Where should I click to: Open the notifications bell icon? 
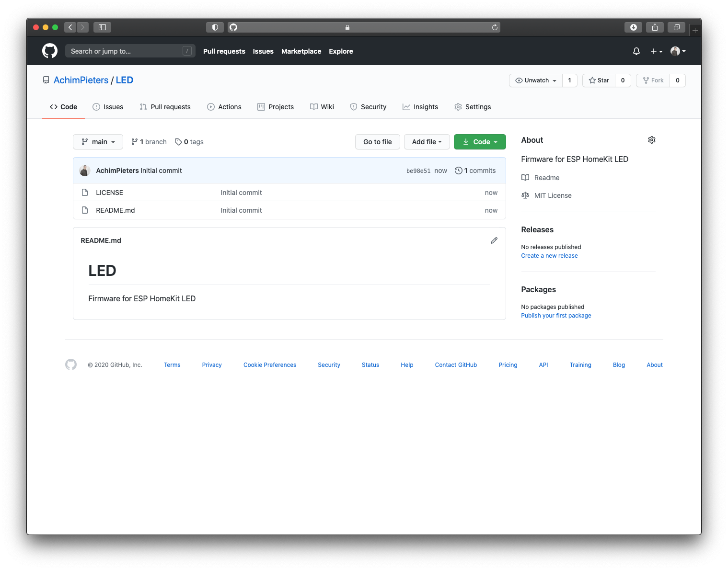[x=636, y=51]
